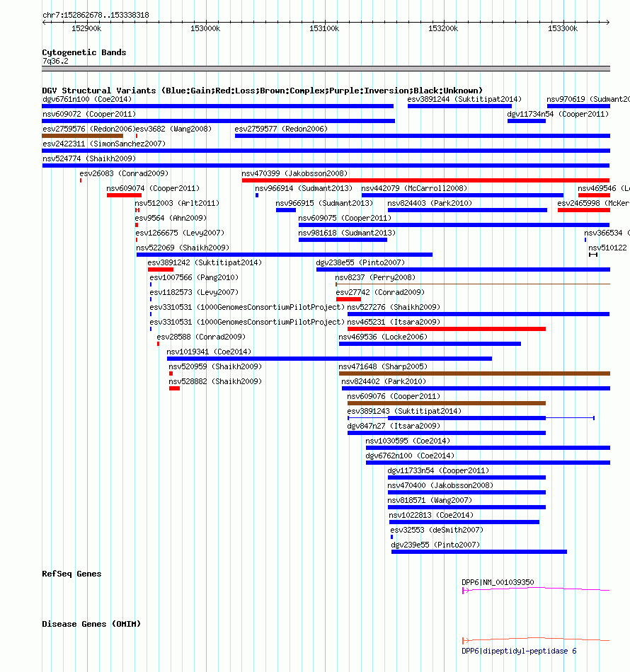Open the nsv470399 (Jakobsson2008) loss variant
This screenshot has width=630, height=672.
click(425, 180)
